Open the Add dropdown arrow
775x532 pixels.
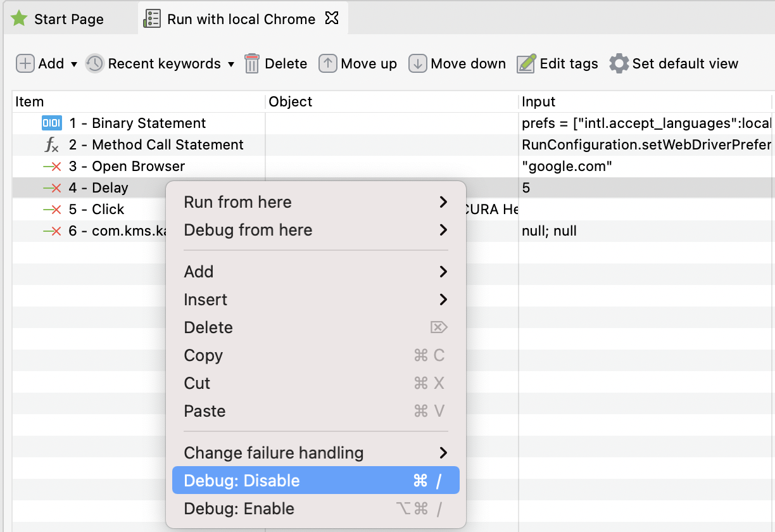coord(73,65)
